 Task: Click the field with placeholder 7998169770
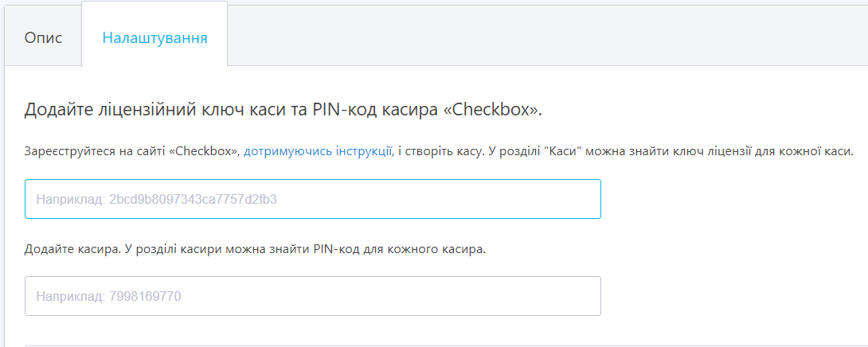313,296
